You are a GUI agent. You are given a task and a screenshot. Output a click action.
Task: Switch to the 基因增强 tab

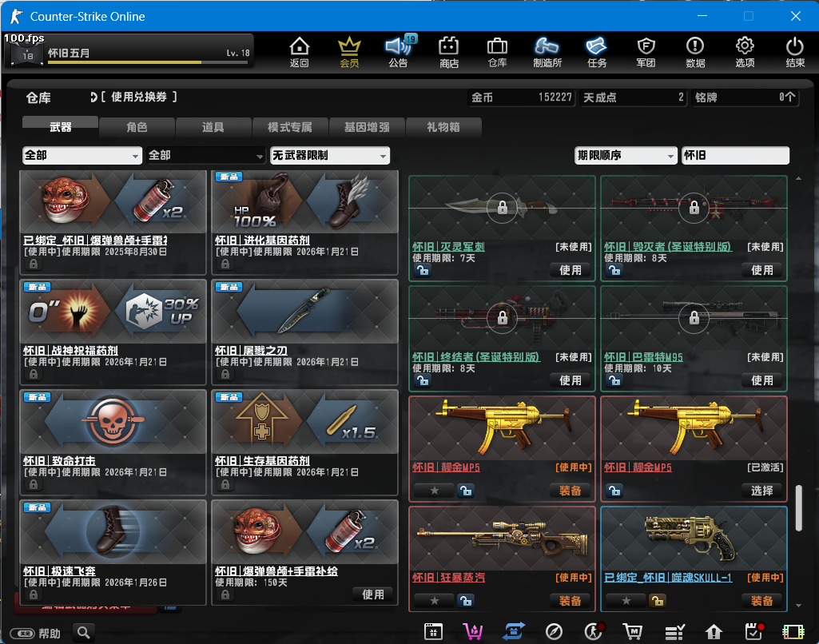[x=367, y=126]
